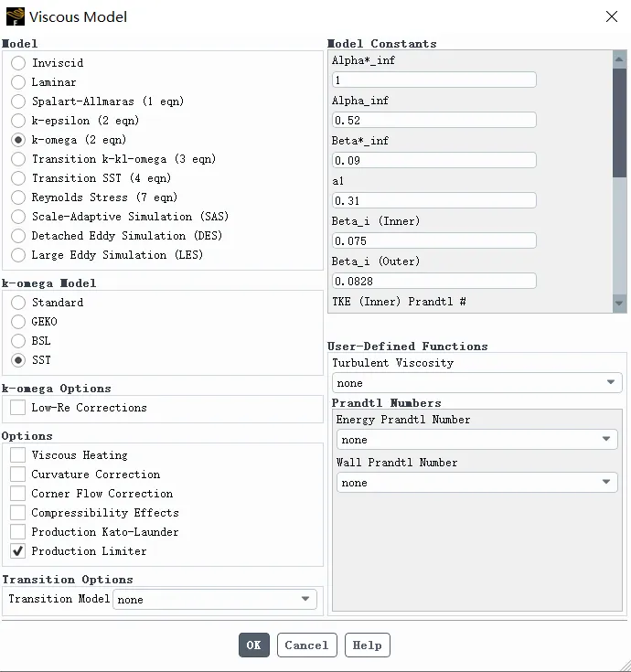Click OK to confirm viscous model
The image size is (631, 672).
(254, 645)
